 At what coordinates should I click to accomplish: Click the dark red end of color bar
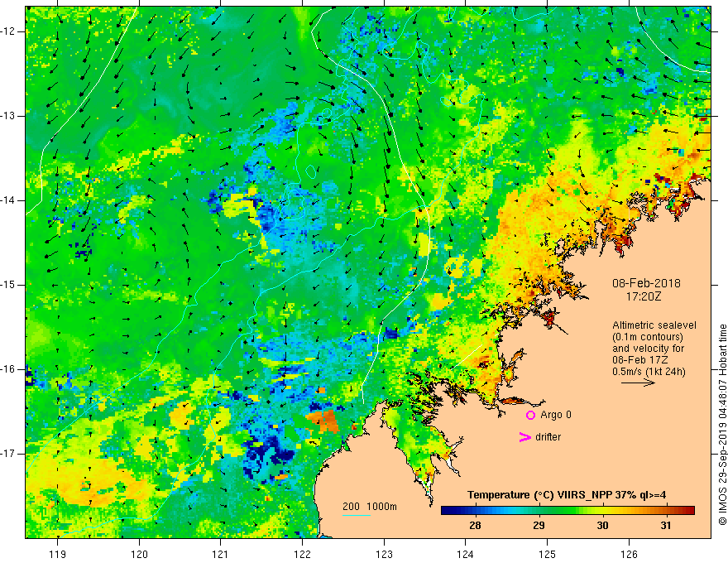[x=689, y=511]
